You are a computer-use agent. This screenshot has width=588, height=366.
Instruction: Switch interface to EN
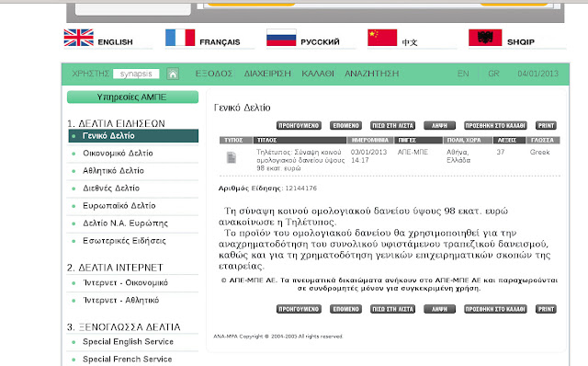463,74
